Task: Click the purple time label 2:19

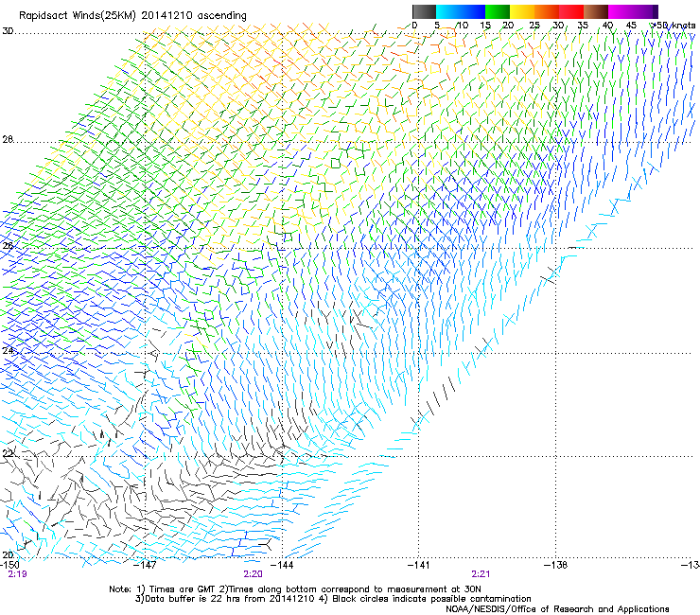Action: click(x=17, y=574)
